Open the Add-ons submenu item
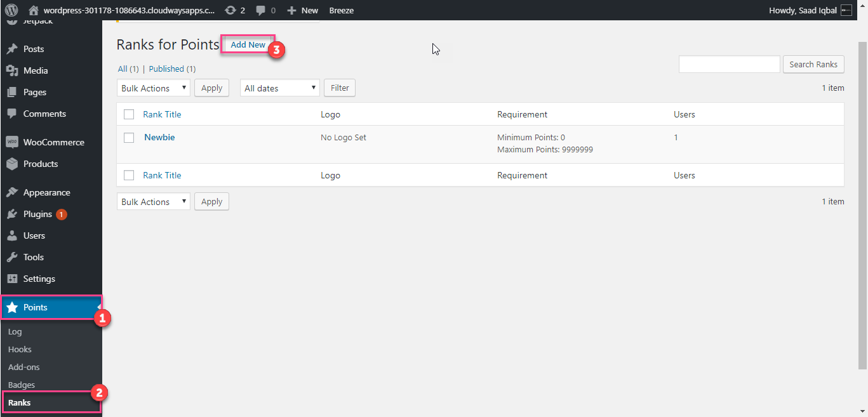This screenshot has width=868, height=417. click(23, 367)
